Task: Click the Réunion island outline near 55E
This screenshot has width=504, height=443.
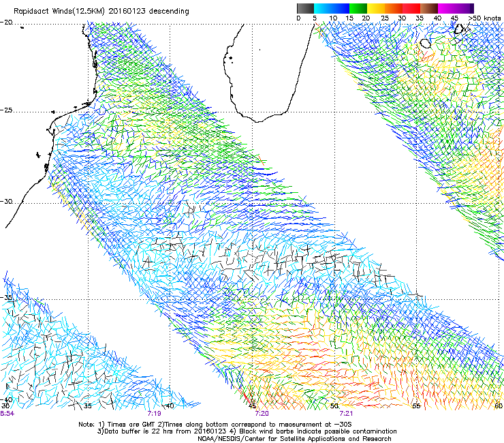Action: point(426,44)
